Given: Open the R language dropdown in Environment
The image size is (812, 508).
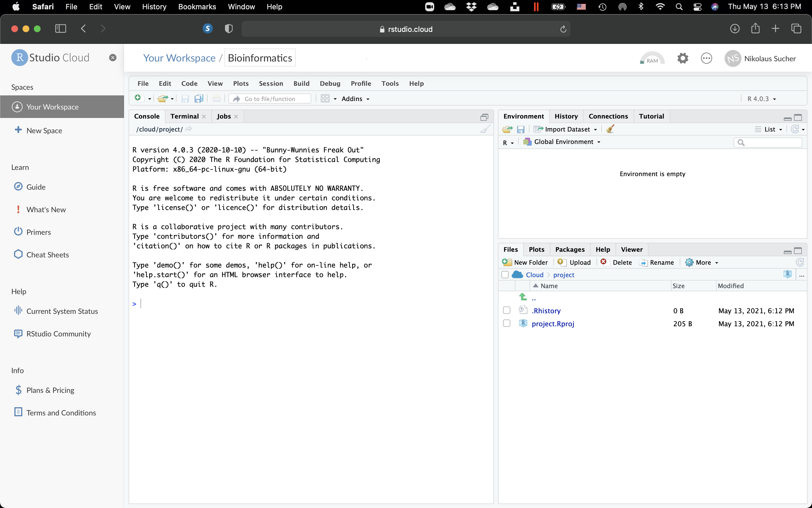Looking at the screenshot, I should coord(508,143).
